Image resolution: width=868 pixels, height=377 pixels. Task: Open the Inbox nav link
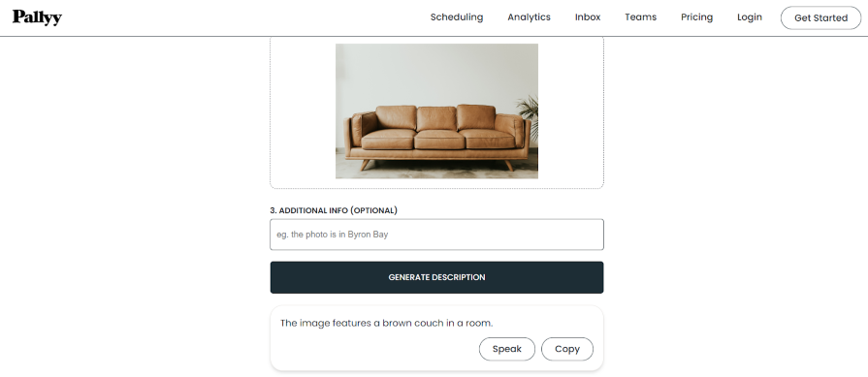coord(588,17)
